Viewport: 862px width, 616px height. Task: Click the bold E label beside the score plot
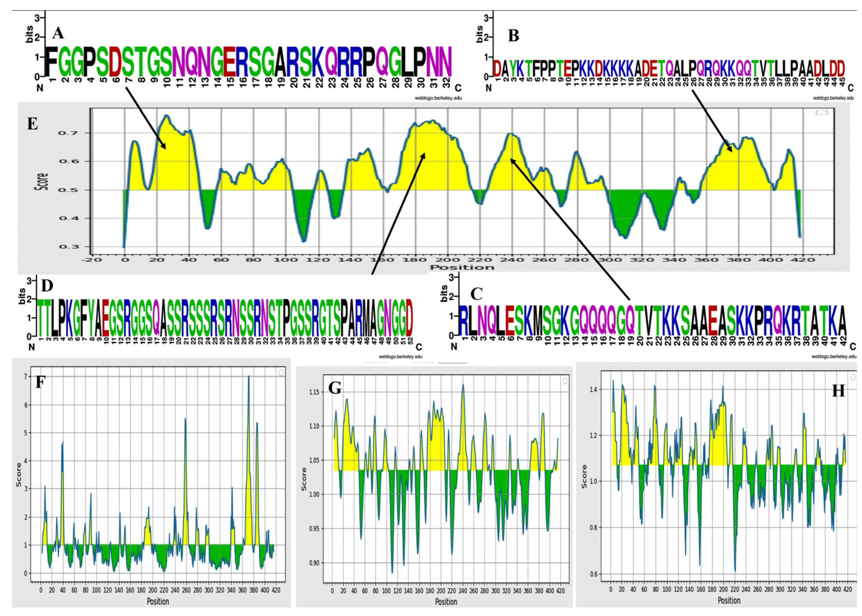(x=33, y=124)
